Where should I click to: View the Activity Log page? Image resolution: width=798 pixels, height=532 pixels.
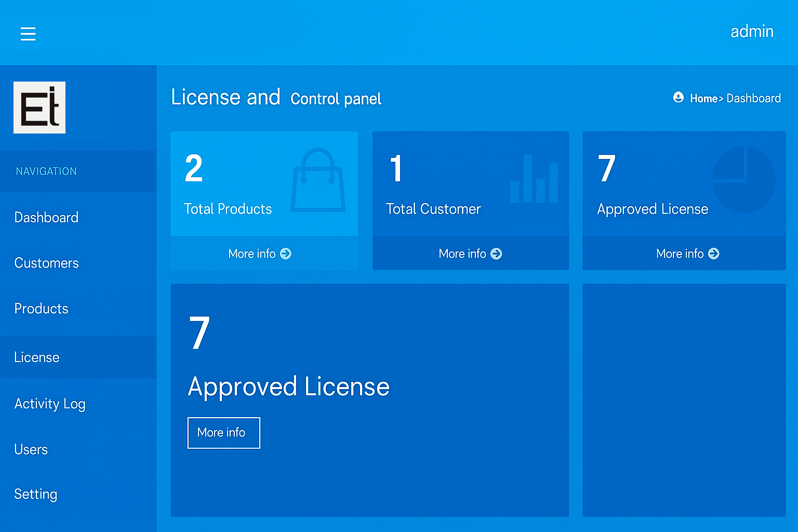pos(50,404)
